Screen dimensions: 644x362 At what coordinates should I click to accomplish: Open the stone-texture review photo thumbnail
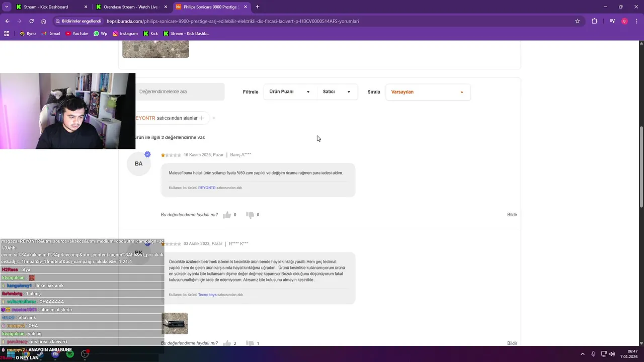[155, 50]
